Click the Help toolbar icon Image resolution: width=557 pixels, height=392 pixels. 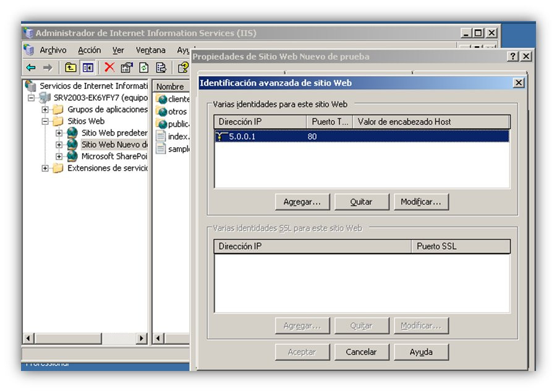click(x=184, y=67)
